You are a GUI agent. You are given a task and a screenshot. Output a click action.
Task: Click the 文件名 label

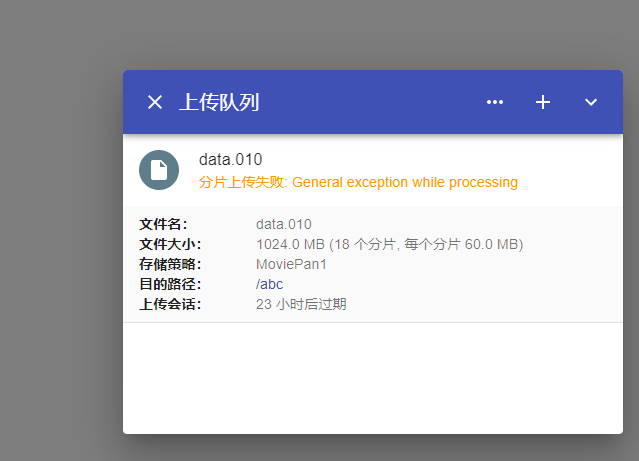[x=163, y=224]
